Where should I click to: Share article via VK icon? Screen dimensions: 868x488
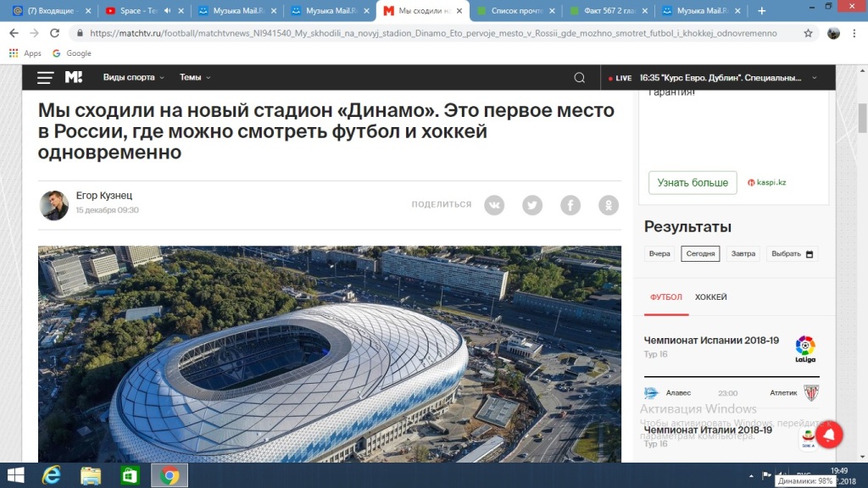[494, 205]
